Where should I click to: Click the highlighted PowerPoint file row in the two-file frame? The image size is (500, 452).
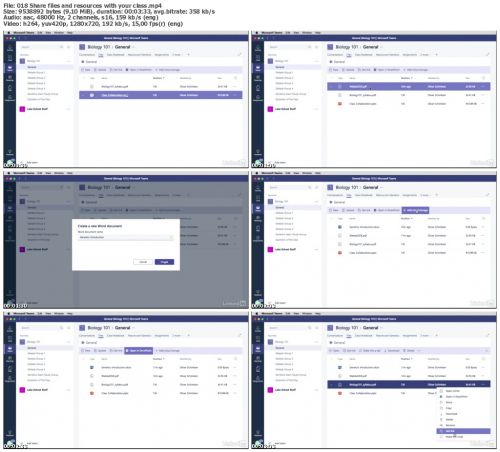[x=161, y=95]
